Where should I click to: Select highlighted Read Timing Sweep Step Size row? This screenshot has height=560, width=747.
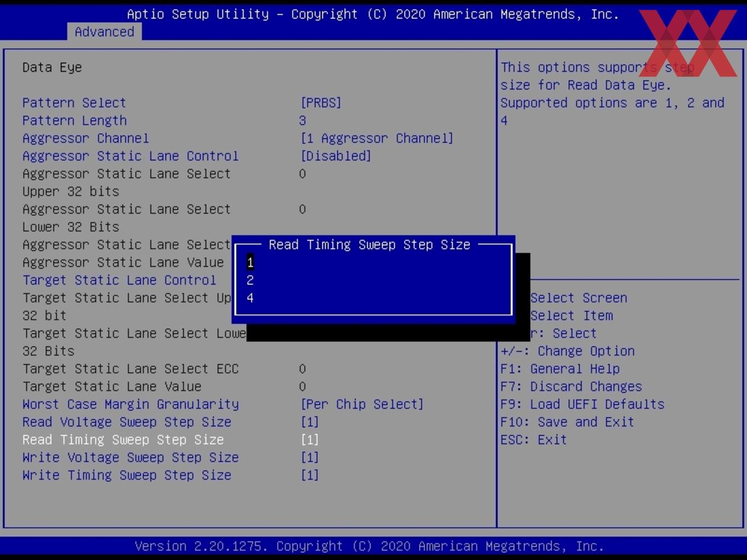pyautogui.click(x=123, y=440)
